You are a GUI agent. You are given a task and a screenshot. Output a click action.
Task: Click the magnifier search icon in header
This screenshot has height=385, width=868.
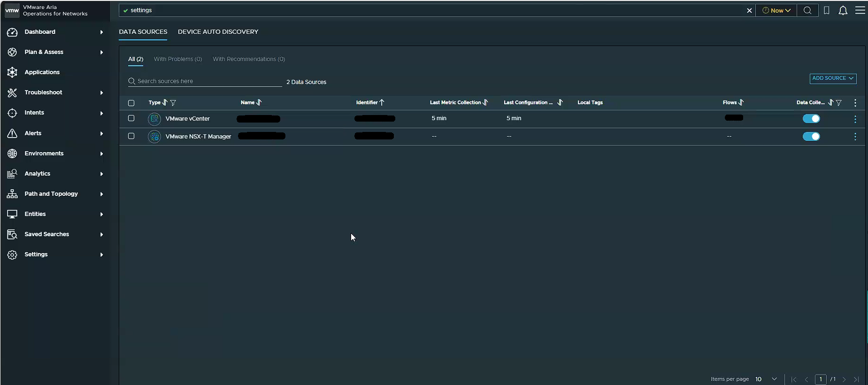click(x=807, y=10)
